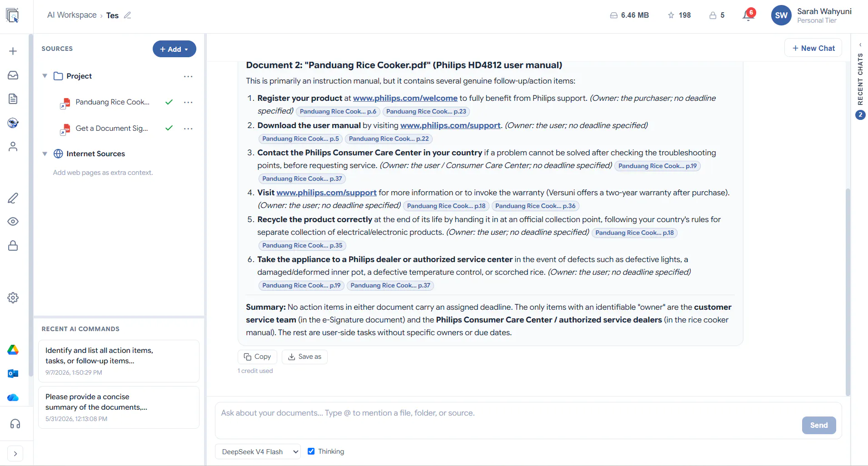Open settings gear icon in sidebar

point(13,298)
